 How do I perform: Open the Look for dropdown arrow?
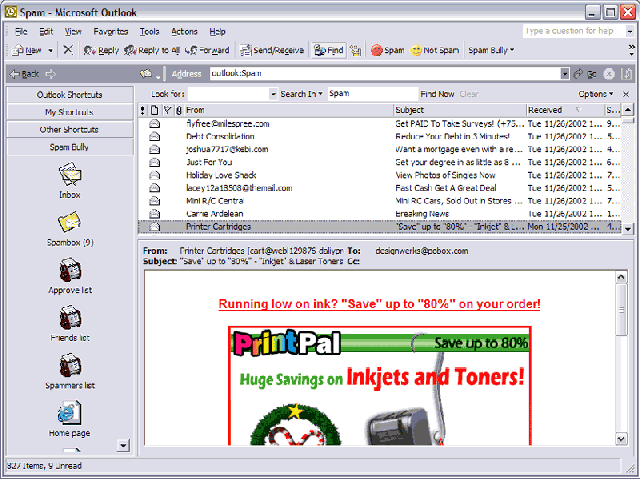click(x=273, y=94)
